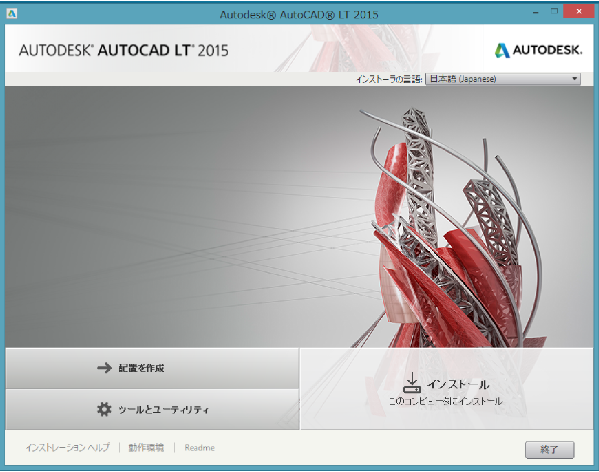599x472 pixels.
Task: Click the AutoCAD icon in the title bar
Action: coord(12,14)
